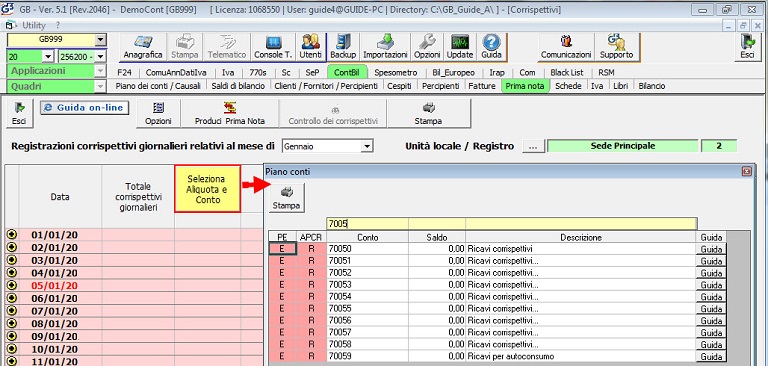The height and width of the screenshot is (366, 768).
Task: Open the Importazioni tool
Action: (x=385, y=48)
